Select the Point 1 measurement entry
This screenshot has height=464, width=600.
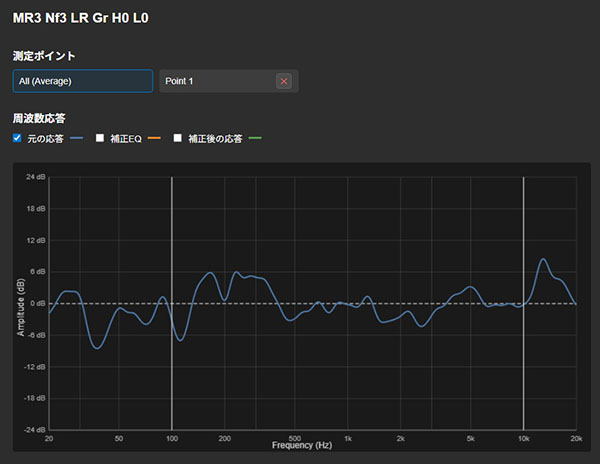[215, 81]
